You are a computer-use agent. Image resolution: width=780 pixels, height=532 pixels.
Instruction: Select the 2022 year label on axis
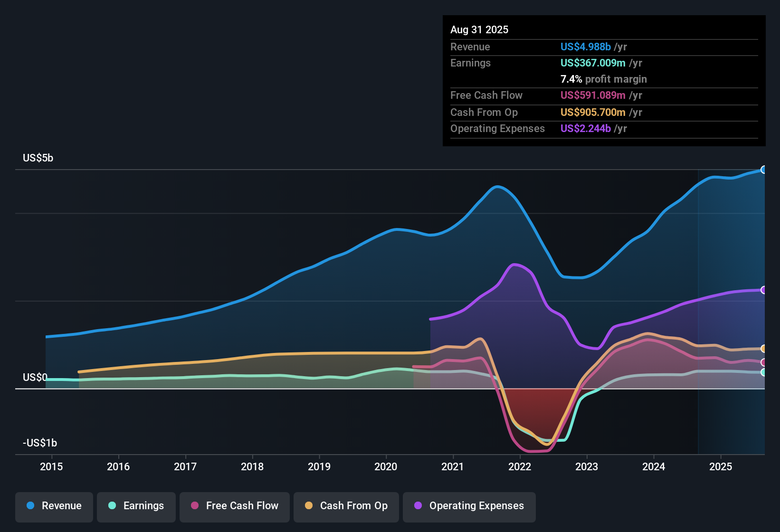pos(520,466)
